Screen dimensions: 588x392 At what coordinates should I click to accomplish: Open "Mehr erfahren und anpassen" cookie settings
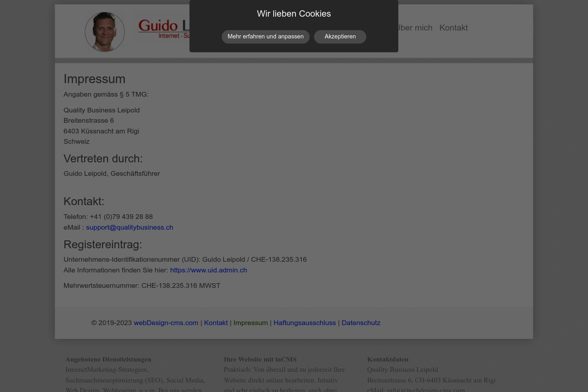click(265, 36)
